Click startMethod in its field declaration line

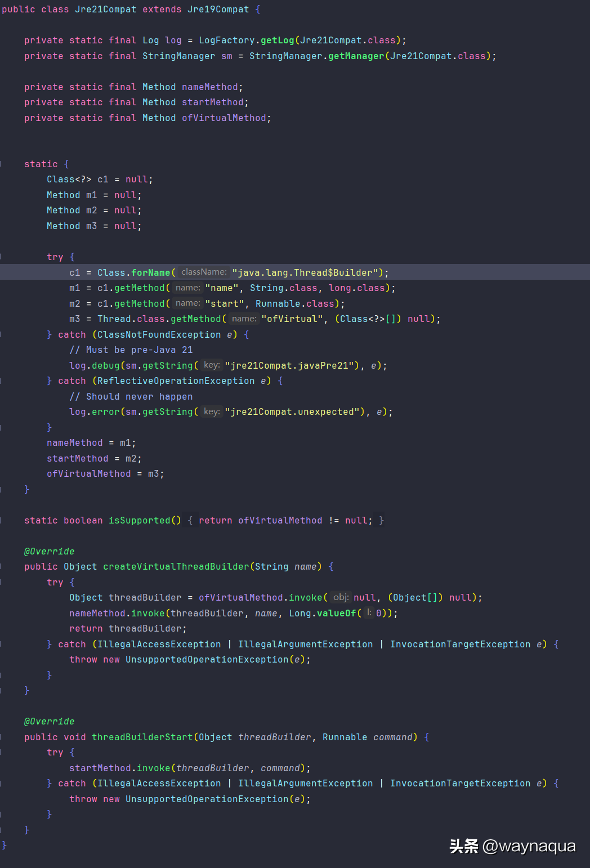pyautogui.click(x=213, y=102)
